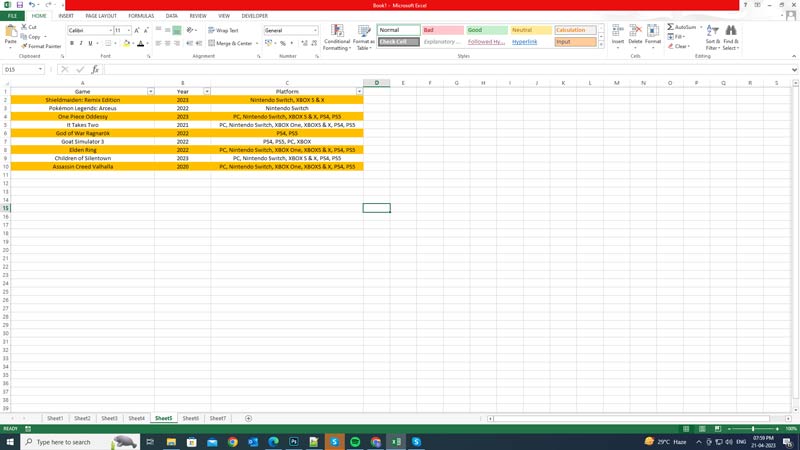Open the Game column filter dropdown

pos(151,91)
